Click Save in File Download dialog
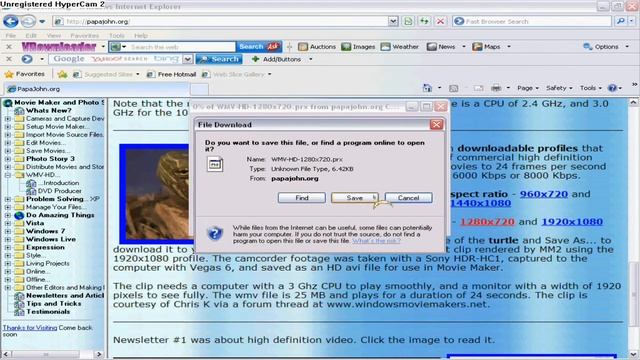The width and height of the screenshot is (640, 360). pyautogui.click(x=355, y=198)
